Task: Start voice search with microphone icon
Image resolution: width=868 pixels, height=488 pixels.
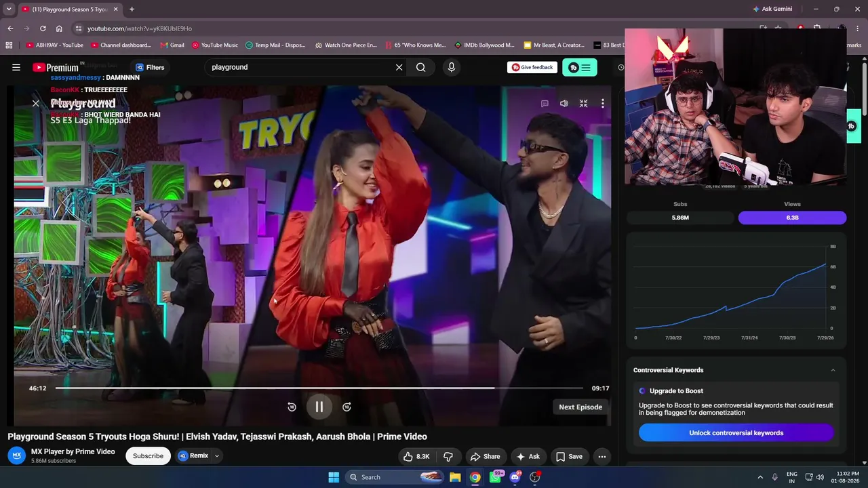Action: [x=451, y=67]
